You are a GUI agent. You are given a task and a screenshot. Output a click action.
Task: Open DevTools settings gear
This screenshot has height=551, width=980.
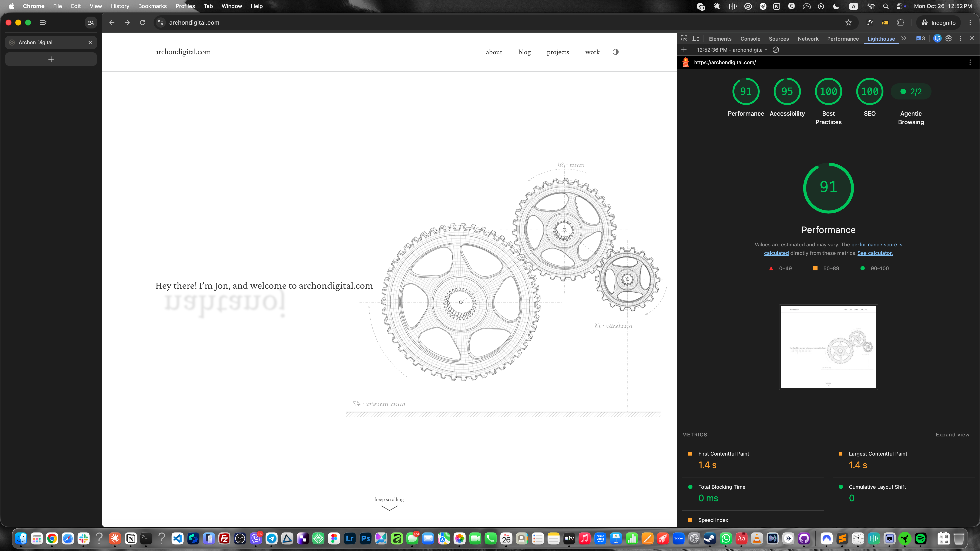949,38
